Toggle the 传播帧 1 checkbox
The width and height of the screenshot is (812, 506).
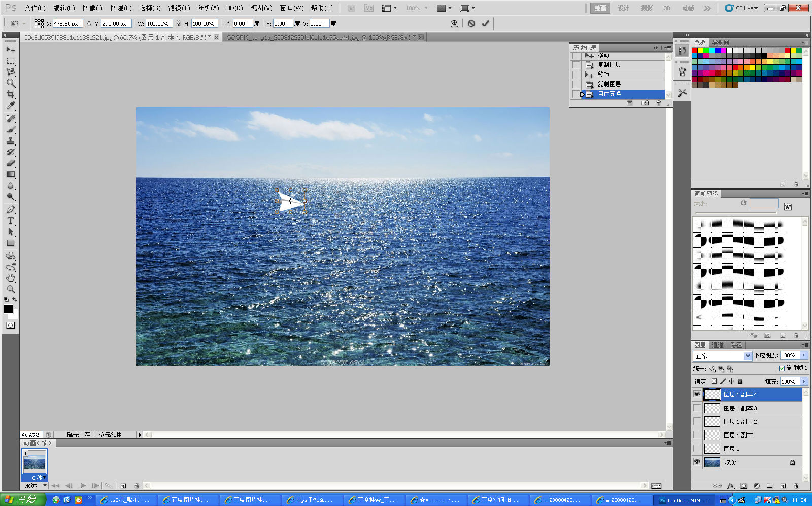click(x=782, y=368)
